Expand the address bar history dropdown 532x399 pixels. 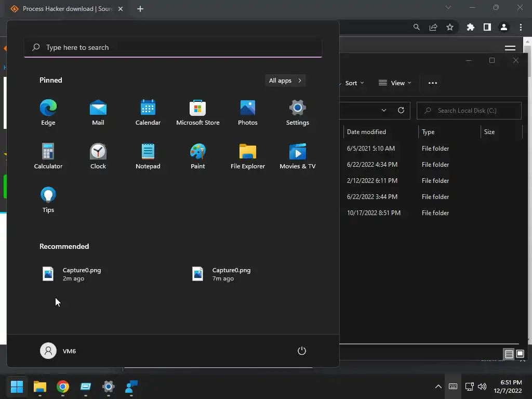[x=384, y=110]
